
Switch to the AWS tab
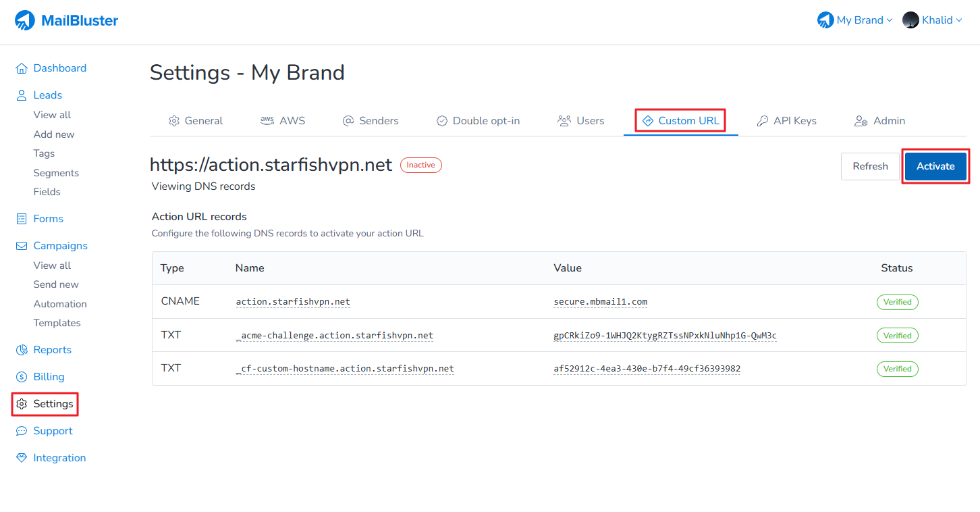tap(283, 121)
